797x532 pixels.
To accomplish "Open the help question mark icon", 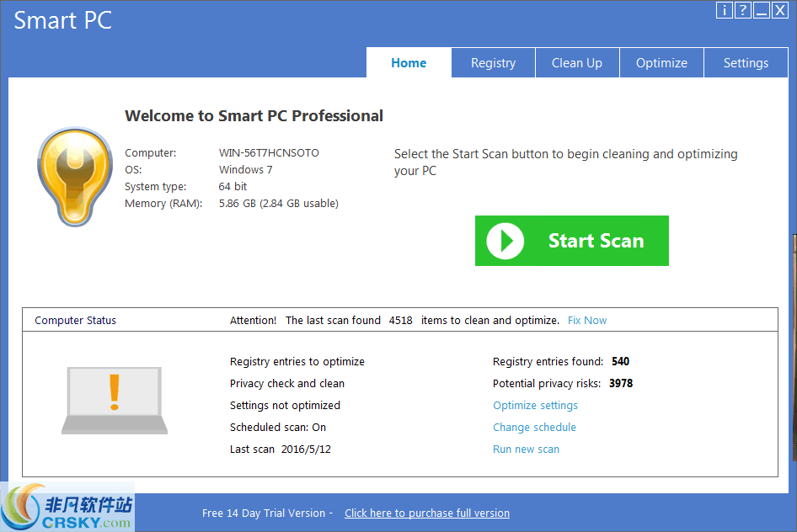I will (742, 10).
